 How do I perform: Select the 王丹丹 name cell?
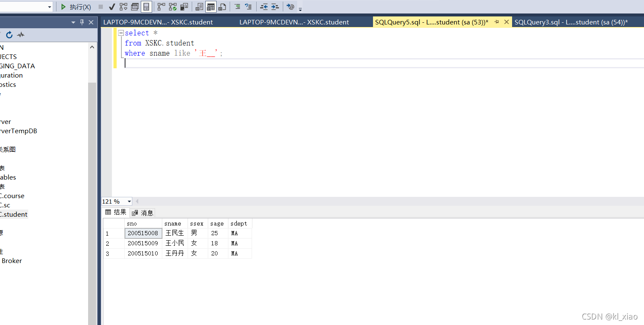(x=175, y=253)
